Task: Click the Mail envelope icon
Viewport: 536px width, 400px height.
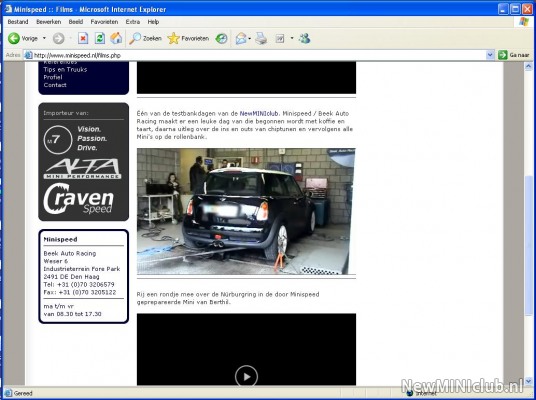Action: [241, 38]
